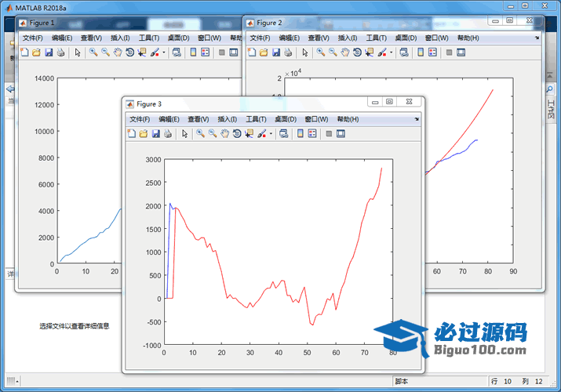The width and height of the screenshot is (561, 392).
Task: Data Cursor tool in Figure 1 toolbar
Action: 142,53
